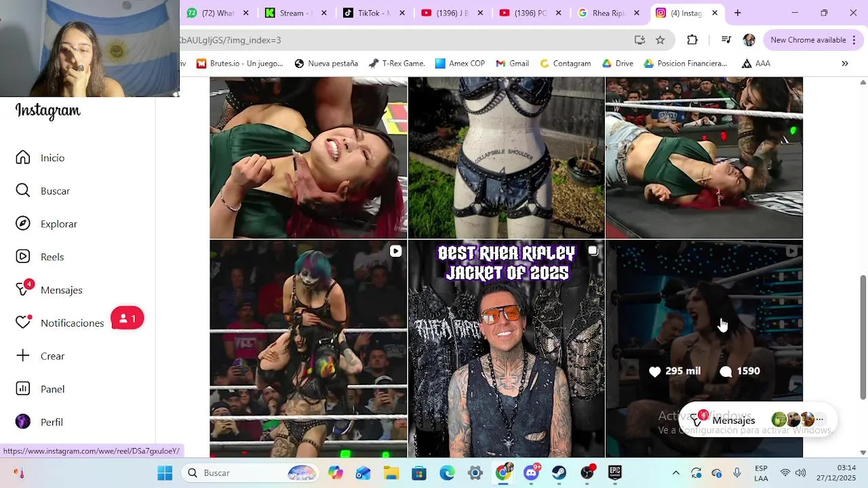Open the wrestler grimacing in green post

click(309, 157)
